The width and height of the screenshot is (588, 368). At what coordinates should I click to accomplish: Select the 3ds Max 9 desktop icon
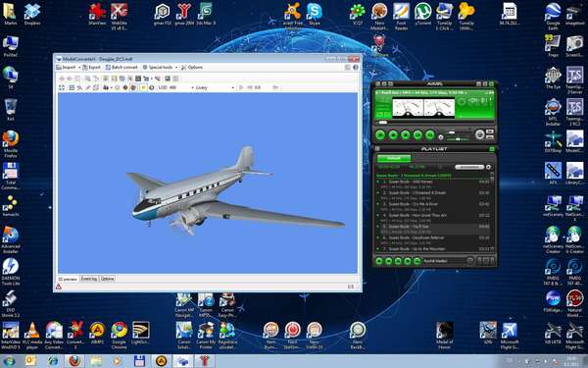(206, 14)
